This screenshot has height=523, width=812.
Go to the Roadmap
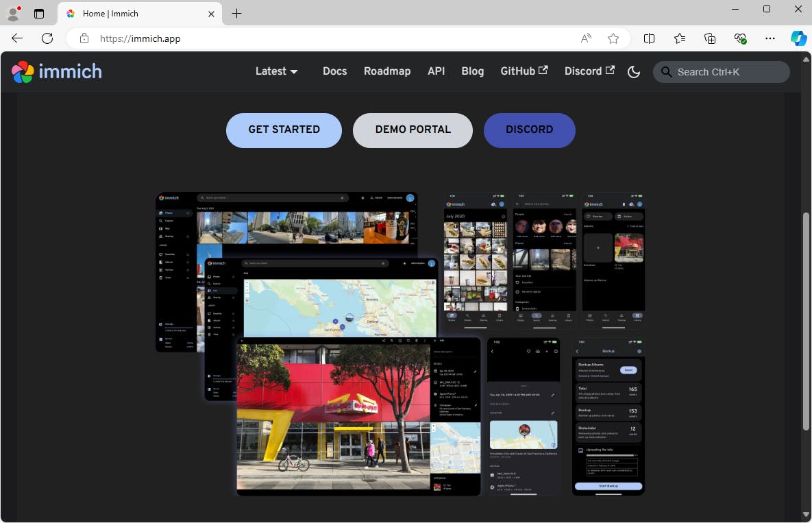coord(387,71)
